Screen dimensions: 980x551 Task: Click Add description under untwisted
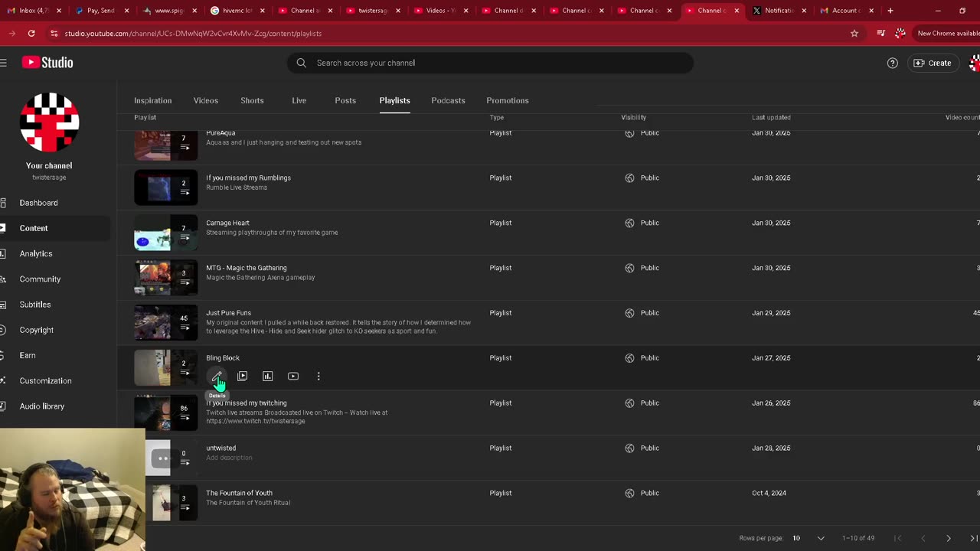229,458
